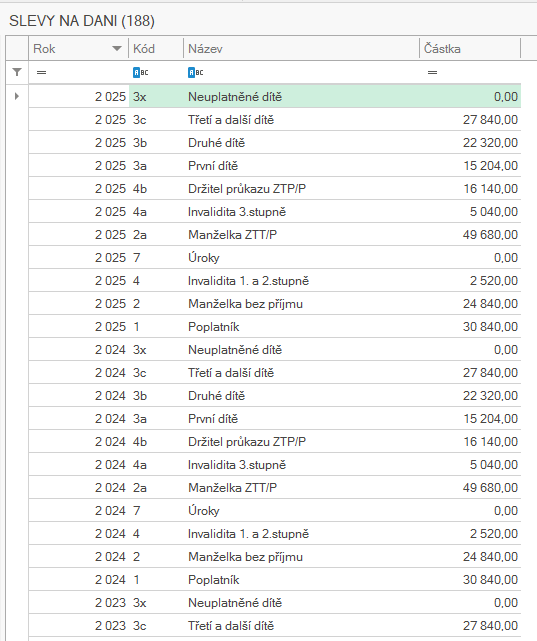Open the Částka filter equals operator icon
This screenshot has height=641, width=537.
[432, 73]
